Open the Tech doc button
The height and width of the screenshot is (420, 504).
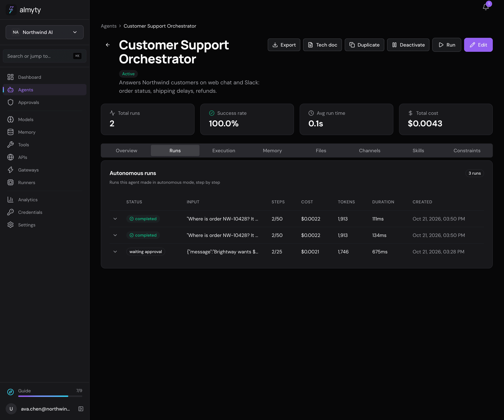tap(322, 45)
